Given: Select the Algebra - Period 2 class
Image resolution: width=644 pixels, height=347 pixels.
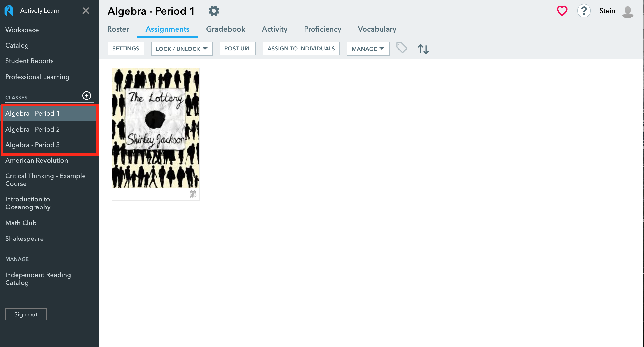Looking at the screenshot, I should (33, 129).
